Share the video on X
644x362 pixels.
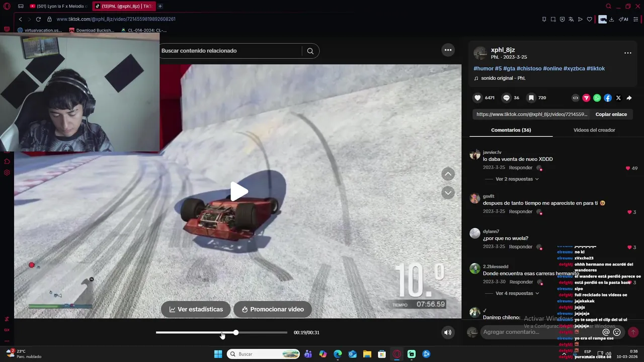pos(618,98)
